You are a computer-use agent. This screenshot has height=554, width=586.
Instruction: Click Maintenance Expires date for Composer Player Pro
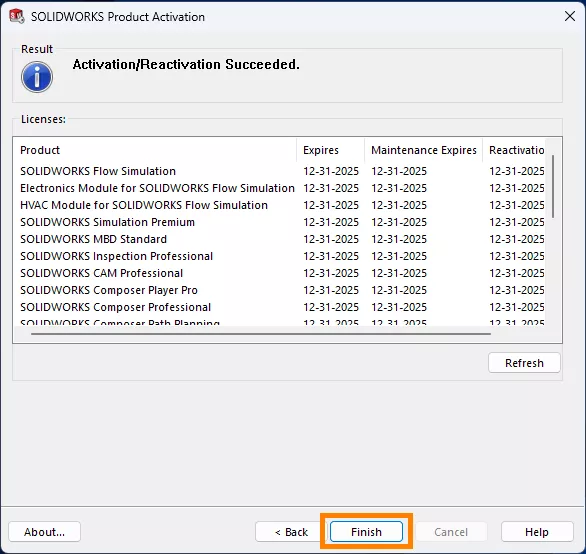click(x=399, y=290)
